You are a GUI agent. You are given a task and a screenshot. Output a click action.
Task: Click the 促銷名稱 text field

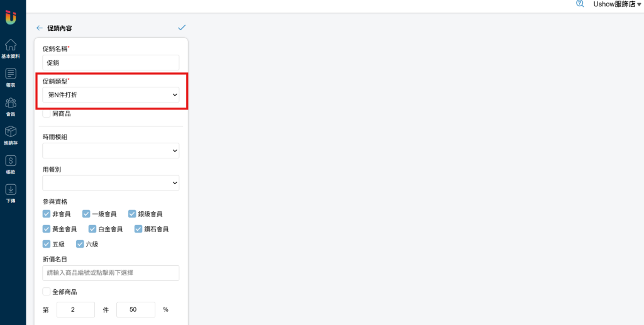click(111, 62)
